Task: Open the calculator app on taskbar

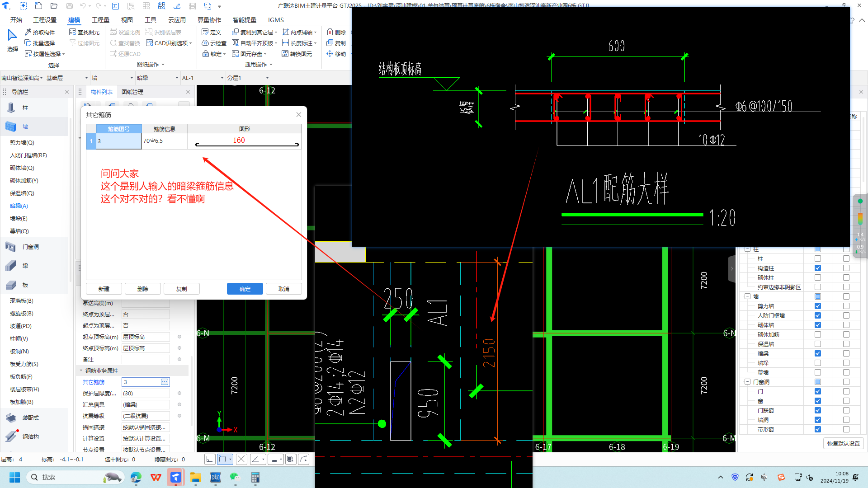Action: coord(255,477)
